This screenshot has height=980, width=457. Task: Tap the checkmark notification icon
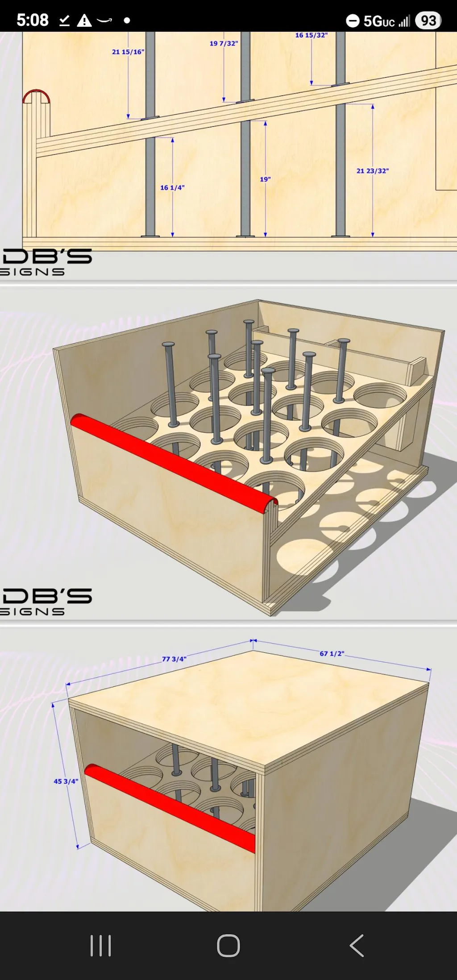click(x=65, y=21)
